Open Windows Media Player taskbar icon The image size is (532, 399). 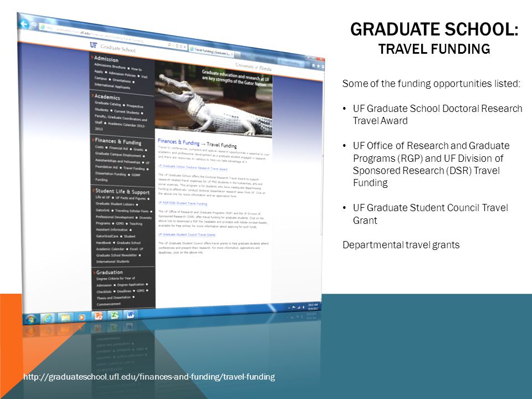pyautogui.click(x=81, y=317)
